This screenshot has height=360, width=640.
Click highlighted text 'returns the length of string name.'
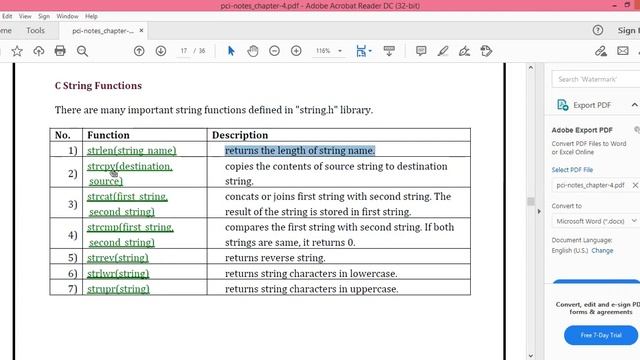pos(300,151)
